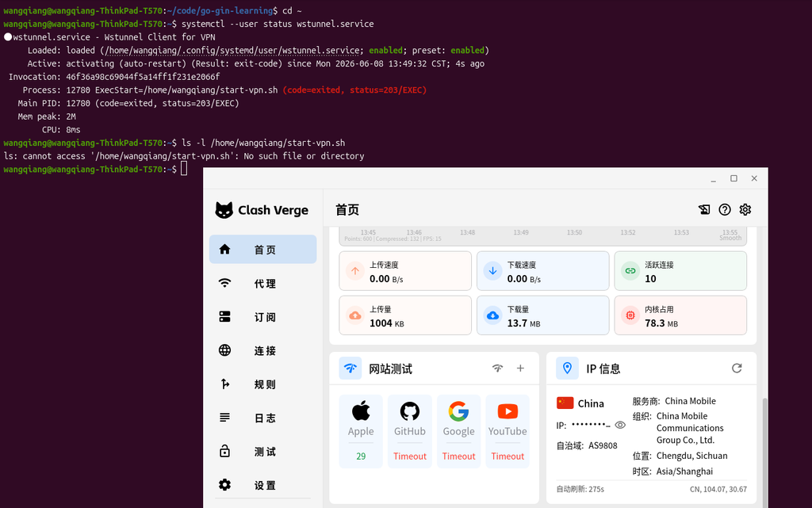Viewport: 812px width, 508px height.
Task: Click the fork icon next to 规则
Action: pos(224,384)
